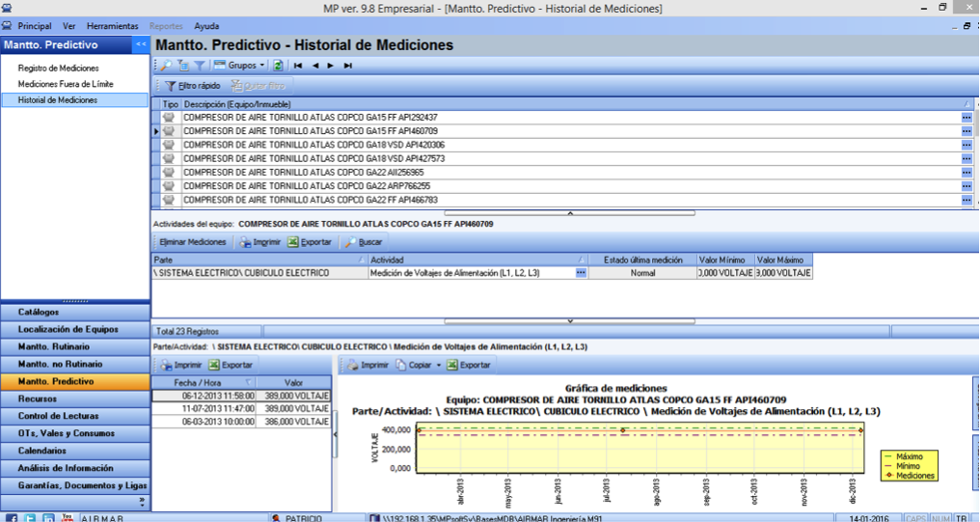Image resolution: width=980 pixels, height=522 pixels.
Task: Click Exportar in chart toolbar
Action: 469,365
